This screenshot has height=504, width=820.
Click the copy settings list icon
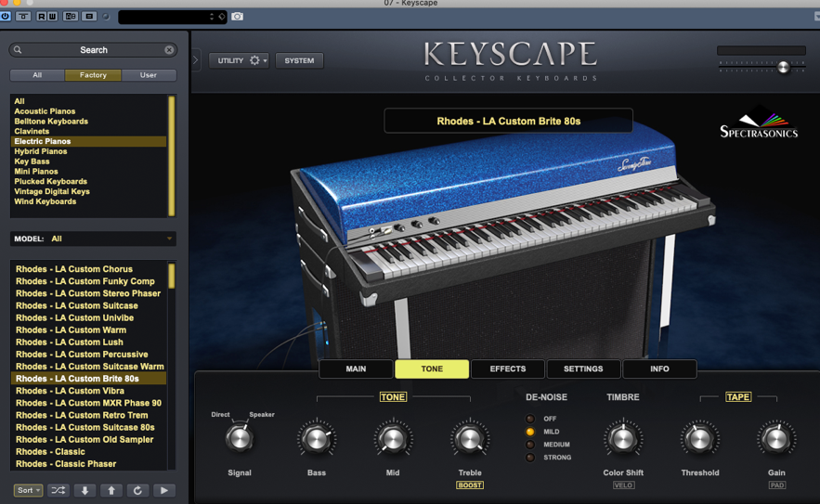point(89,16)
